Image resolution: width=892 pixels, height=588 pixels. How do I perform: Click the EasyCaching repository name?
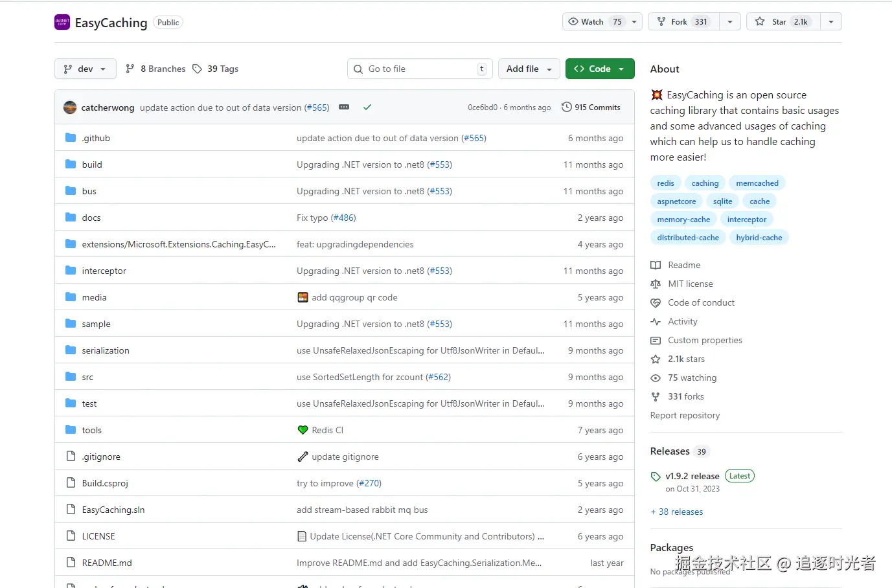111,23
